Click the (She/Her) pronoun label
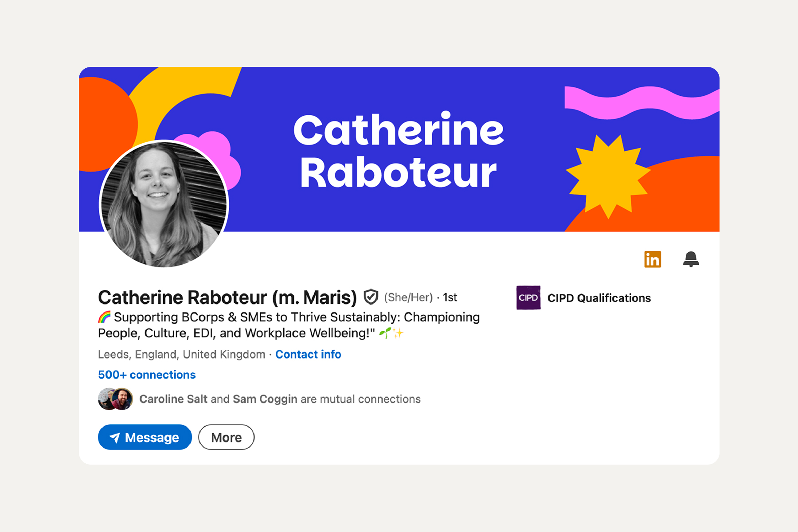The width and height of the screenshot is (798, 532). [x=408, y=297]
